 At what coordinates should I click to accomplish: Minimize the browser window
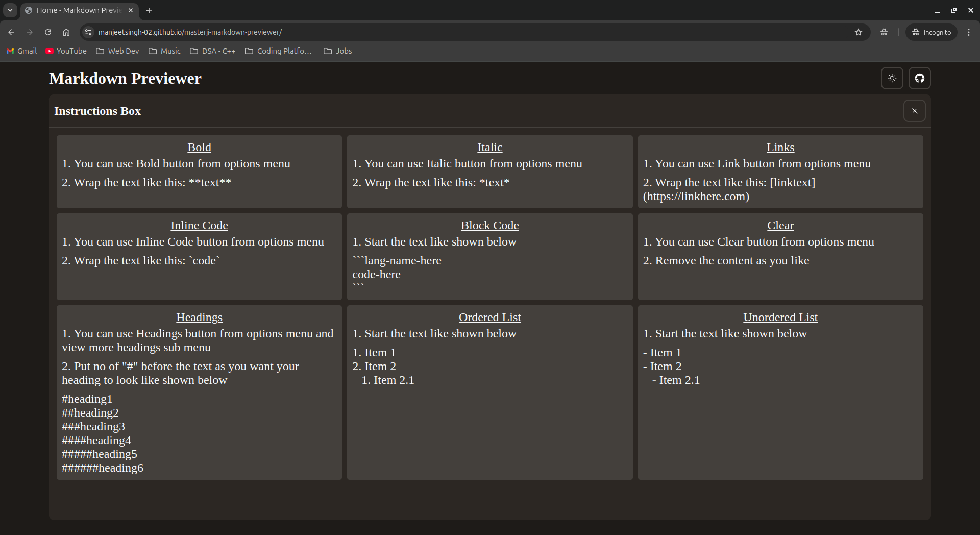pyautogui.click(x=938, y=10)
